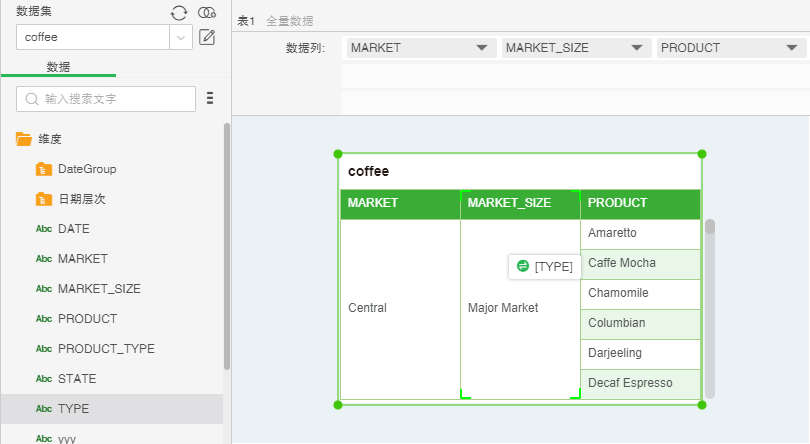The height and width of the screenshot is (444, 810).
Task: Expand the MARKET_SIZE data column dropdown
Action: coord(637,48)
